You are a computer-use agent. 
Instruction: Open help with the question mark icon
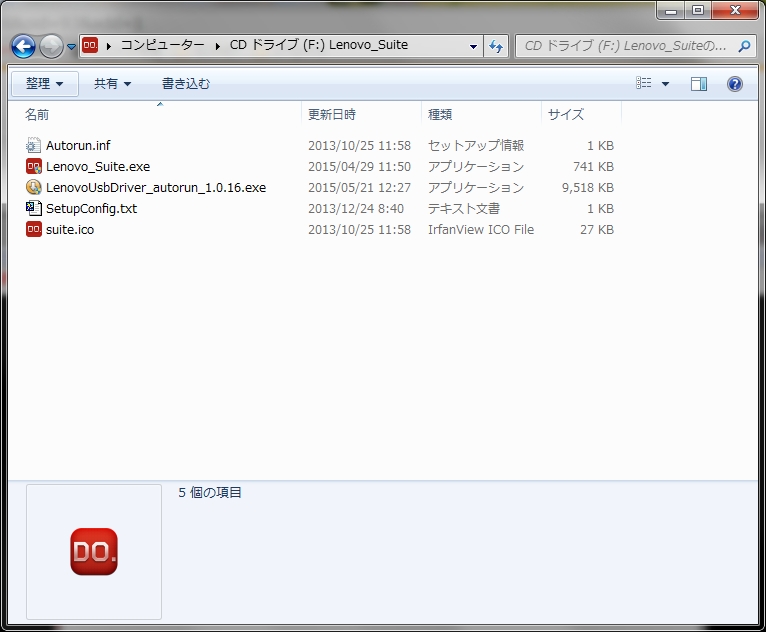point(734,84)
